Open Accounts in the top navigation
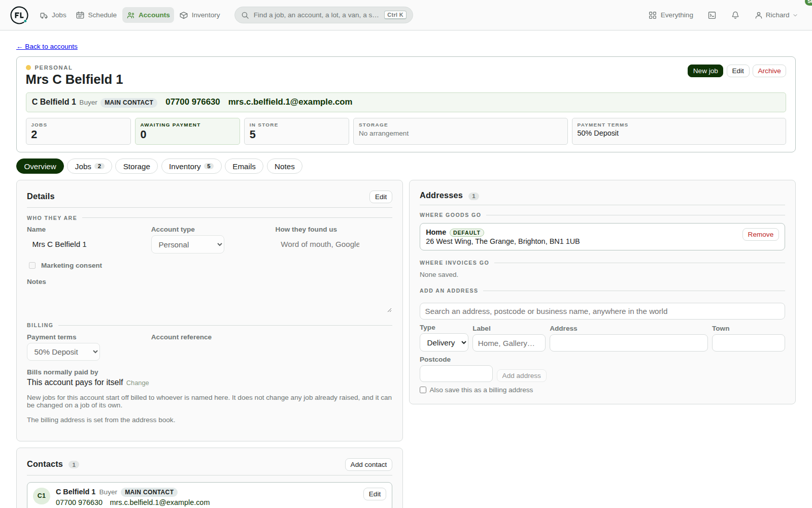The height and width of the screenshot is (508, 812). (148, 15)
